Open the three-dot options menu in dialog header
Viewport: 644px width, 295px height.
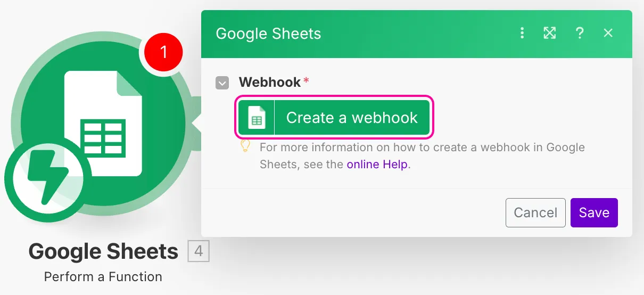pos(522,34)
